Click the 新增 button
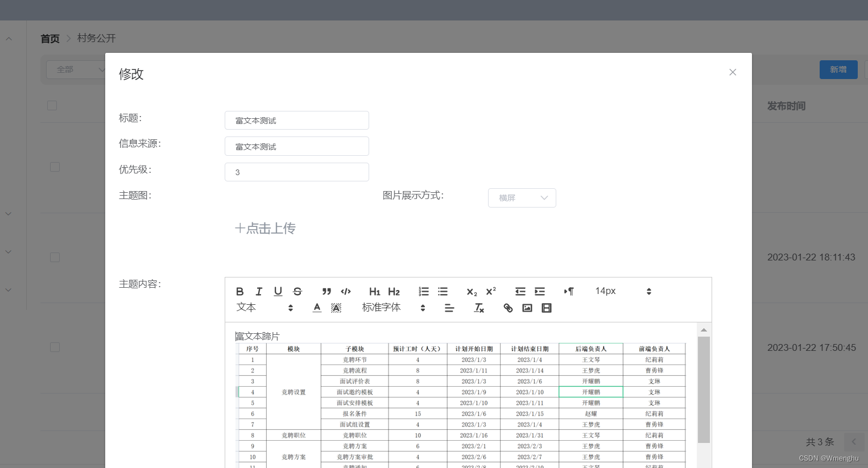This screenshot has width=868, height=468. point(838,69)
